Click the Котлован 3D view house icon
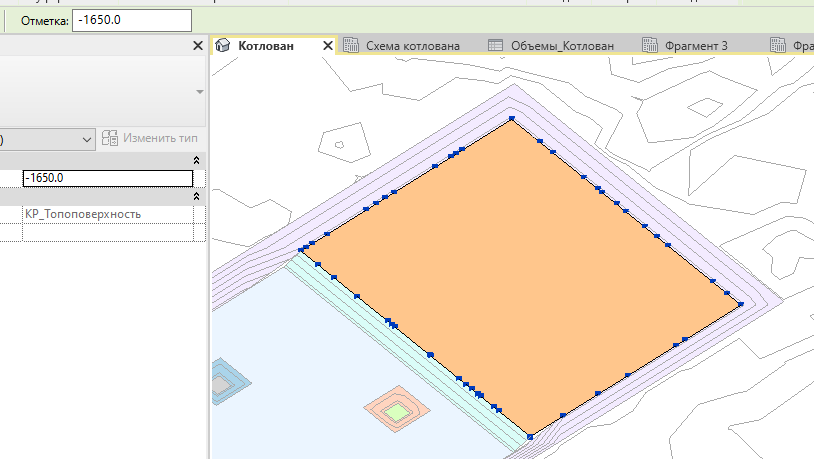Viewport: 814px width, 459px height. tap(223, 45)
